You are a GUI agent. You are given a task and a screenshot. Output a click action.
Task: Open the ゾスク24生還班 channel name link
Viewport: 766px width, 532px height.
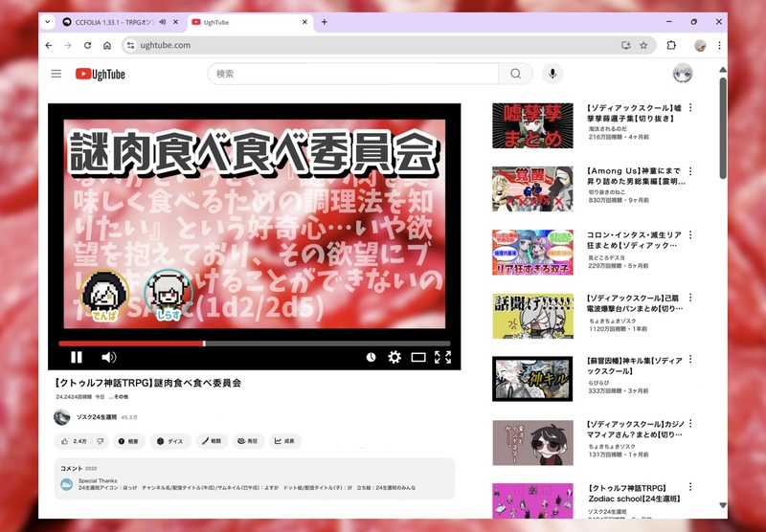coord(97,417)
